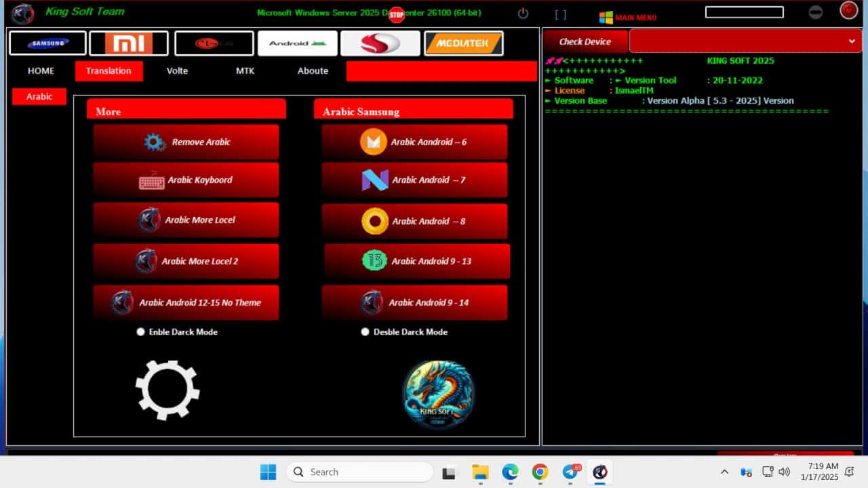This screenshot has width=868, height=488.
Task: Open File Explorer from the taskbar
Action: [x=480, y=472]
